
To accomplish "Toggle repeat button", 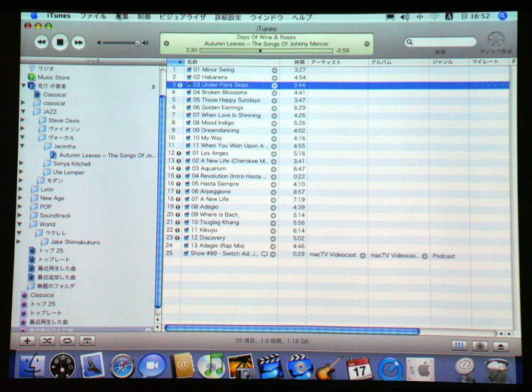I will 67,341.
